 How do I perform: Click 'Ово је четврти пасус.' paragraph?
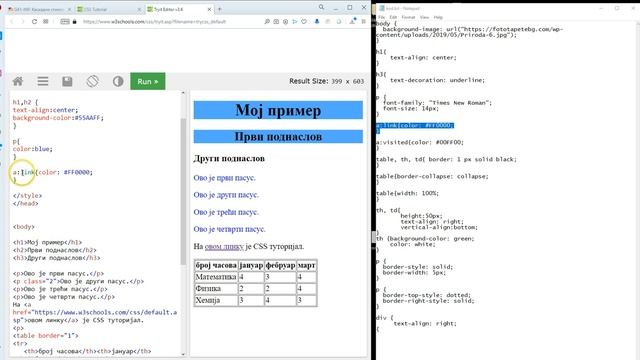(x=229, y=229)
